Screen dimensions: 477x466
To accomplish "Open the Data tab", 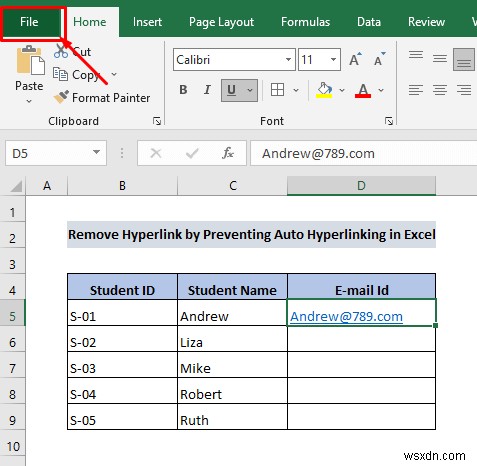I will point(369,22).
